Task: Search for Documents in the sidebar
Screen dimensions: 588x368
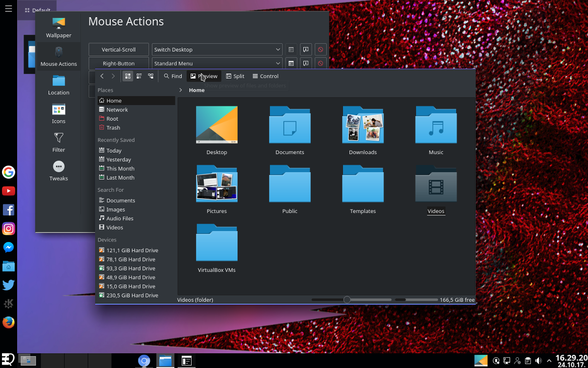Action: tap(135, 200)
